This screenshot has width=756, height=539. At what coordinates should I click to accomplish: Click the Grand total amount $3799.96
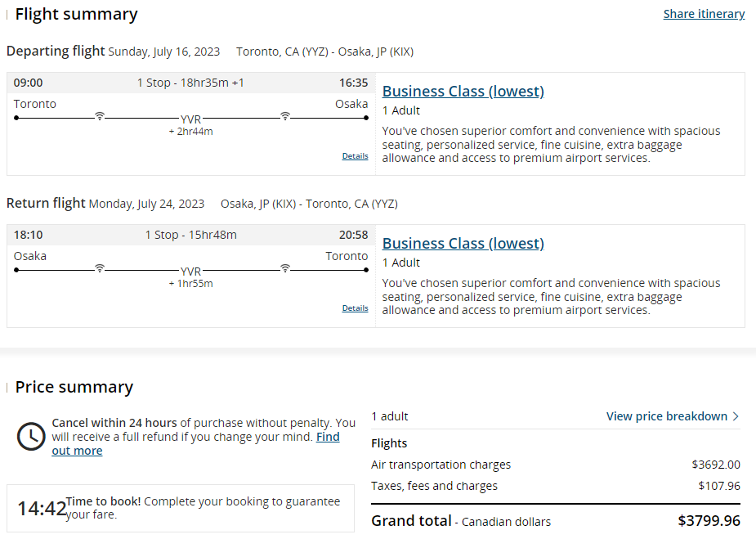(709, 521)
